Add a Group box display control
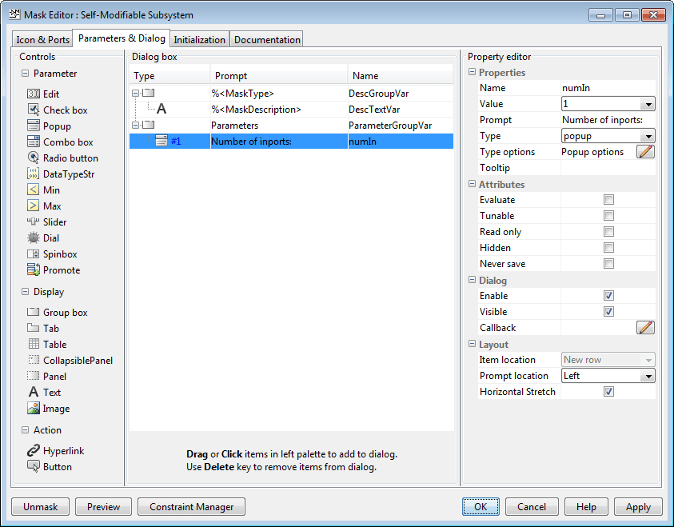Screen dimensions: 674x527 (57, 313)
